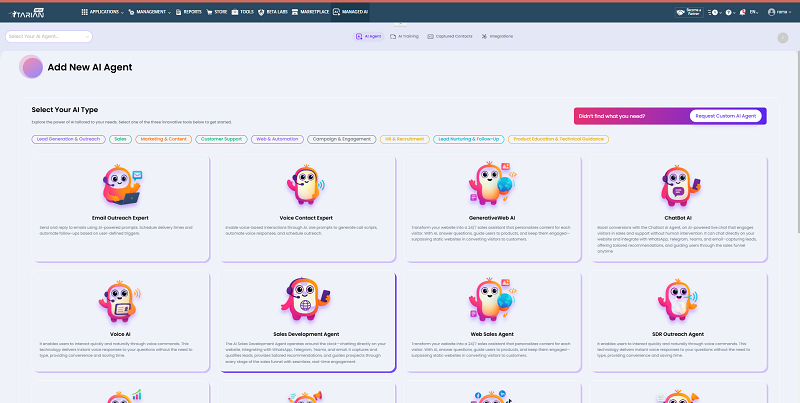The height and width of the screenshot is (403, 800).
Task: Select the Email Outreach Expert mascot icon
Action: [121, 185]
